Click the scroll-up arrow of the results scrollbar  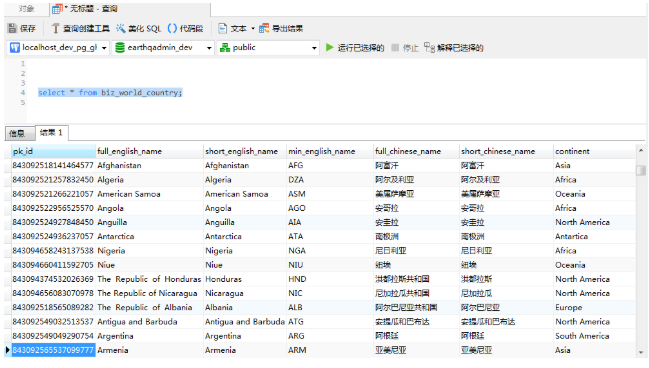641,151
